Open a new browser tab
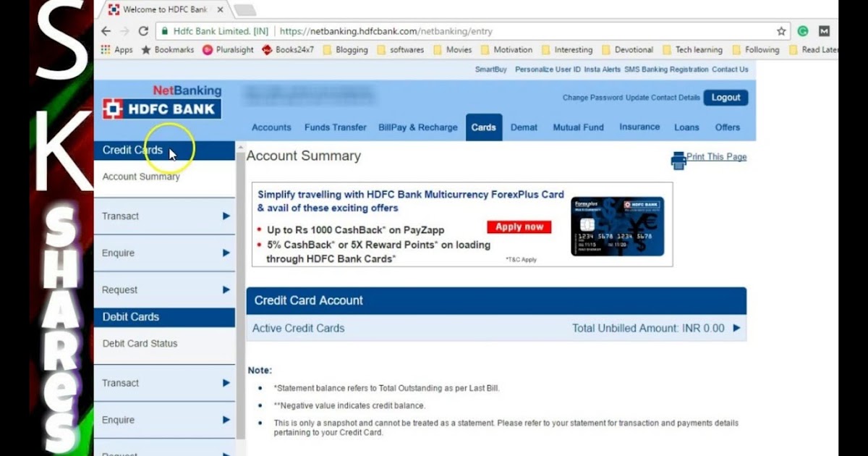Screen dimensions: 868x456 pyautogui.click(x=245, y=10)
